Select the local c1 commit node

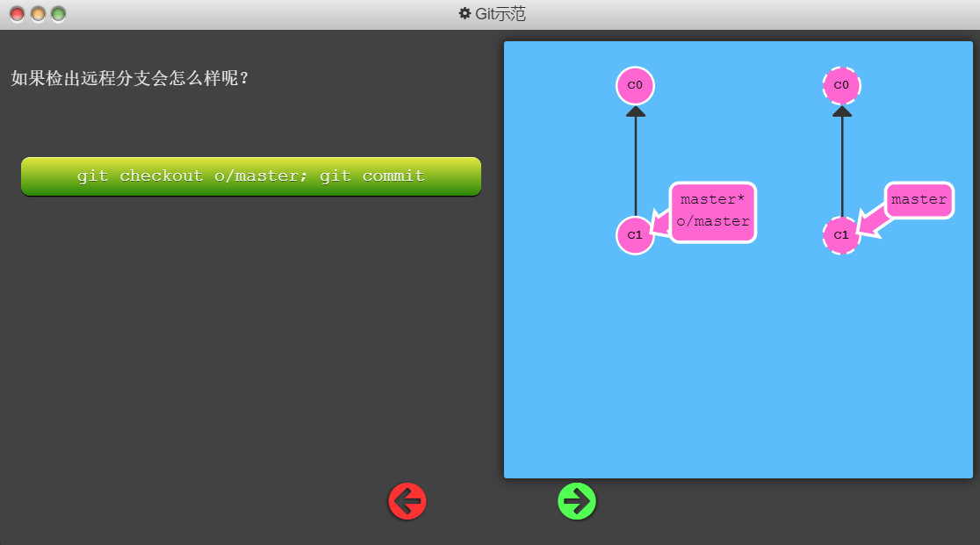click(x=635, y=235)
